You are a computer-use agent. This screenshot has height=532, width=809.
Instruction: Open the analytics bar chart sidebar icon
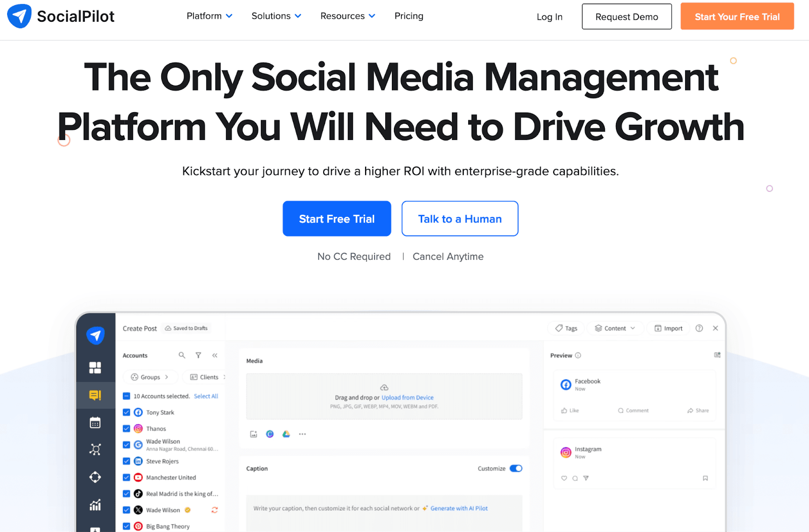point(95,505)
